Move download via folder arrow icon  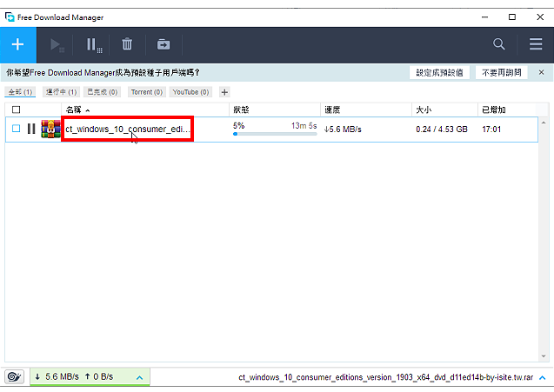pyautogui.click(x=164, y=45)
